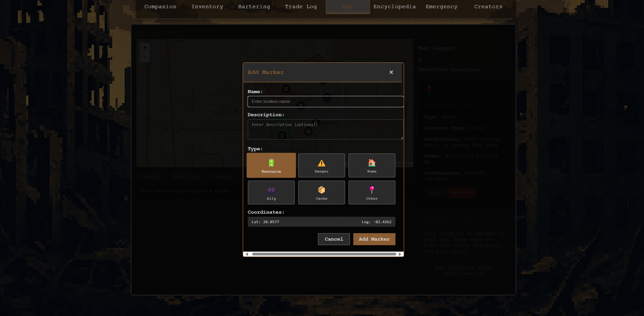Click into the description text area

pyautogui.click(x=325, y=130)
